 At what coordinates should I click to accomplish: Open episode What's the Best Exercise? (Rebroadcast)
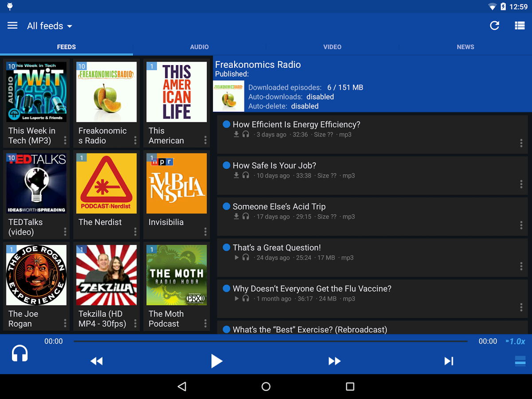point(372,328)
